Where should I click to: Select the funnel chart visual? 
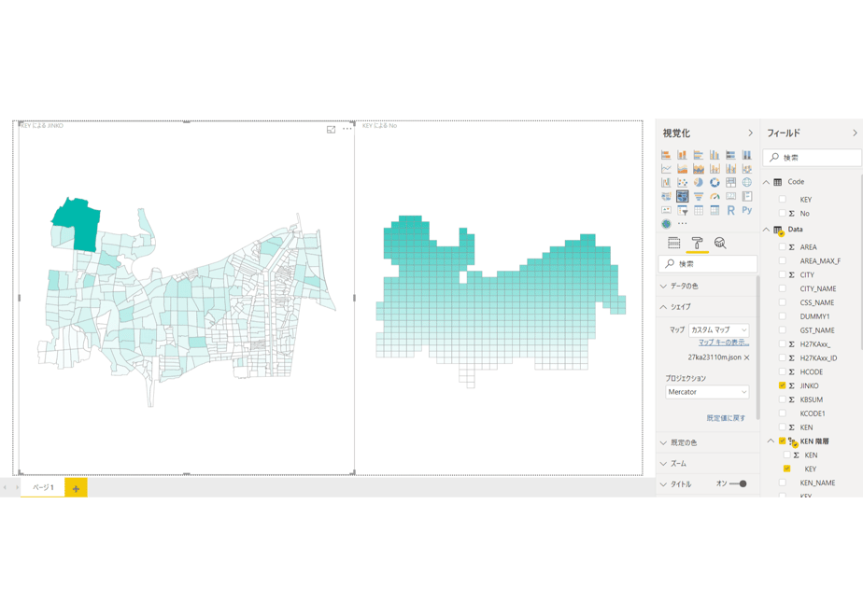699,196
